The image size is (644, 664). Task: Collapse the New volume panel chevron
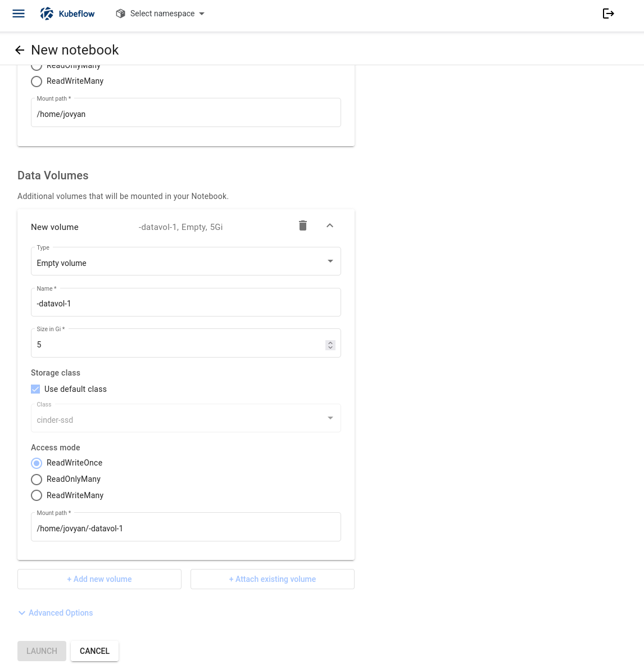(330, 225)
